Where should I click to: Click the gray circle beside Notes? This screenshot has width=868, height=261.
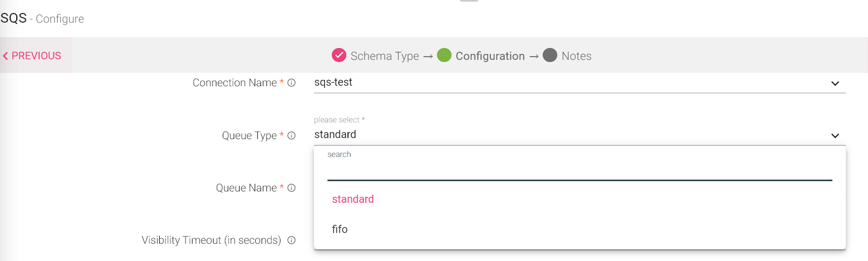coord(550,56)
